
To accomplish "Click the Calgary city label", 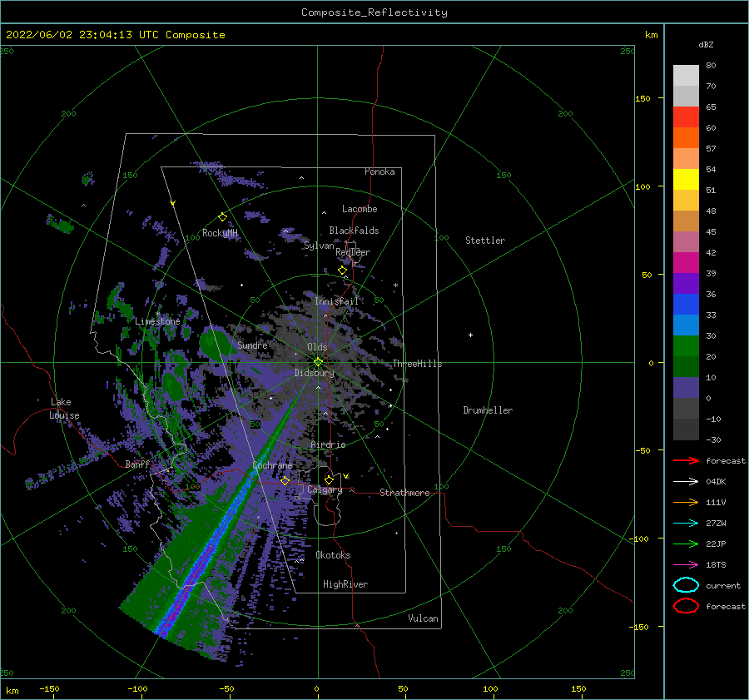I will pos(325,489).
